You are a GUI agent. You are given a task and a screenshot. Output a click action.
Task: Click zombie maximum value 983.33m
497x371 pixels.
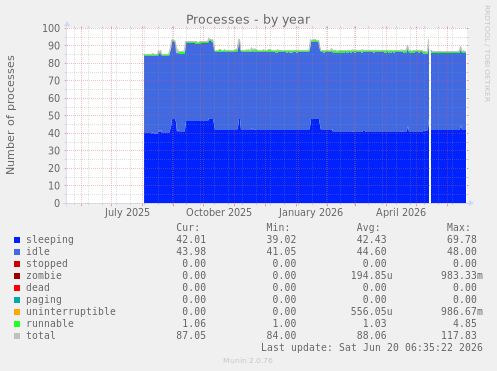click(x=462, y=276)
